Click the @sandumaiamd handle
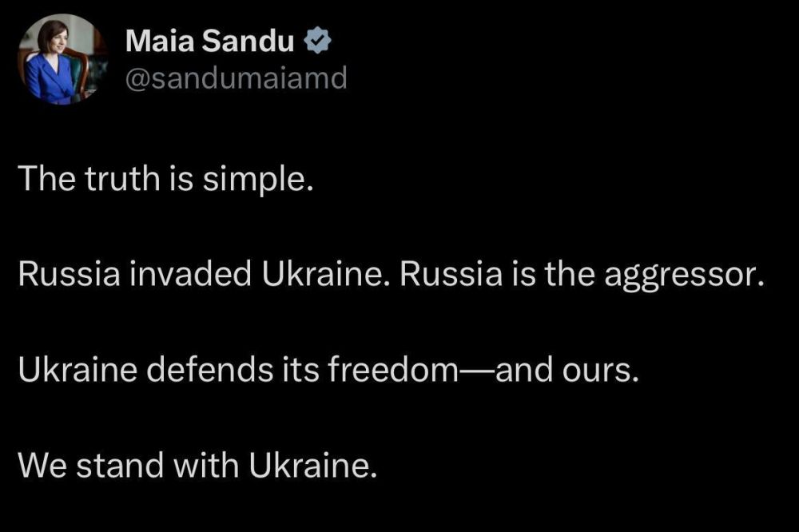 tap(237, 78)
